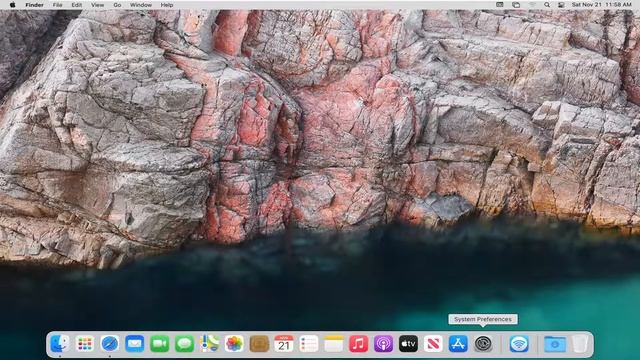Open Messages in the Dock
This screenshot has width=640, height=360.
pyautogui.click(x=184, y=344)
